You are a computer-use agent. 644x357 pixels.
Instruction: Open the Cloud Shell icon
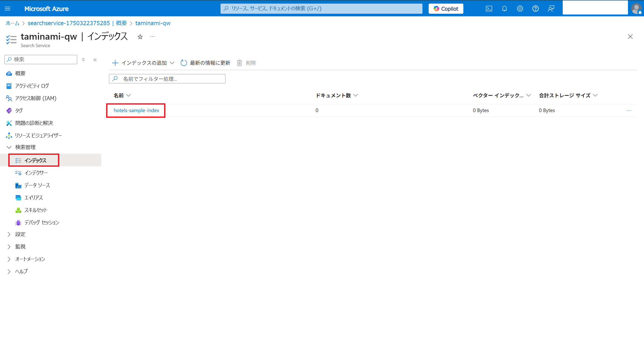[489, 9]
